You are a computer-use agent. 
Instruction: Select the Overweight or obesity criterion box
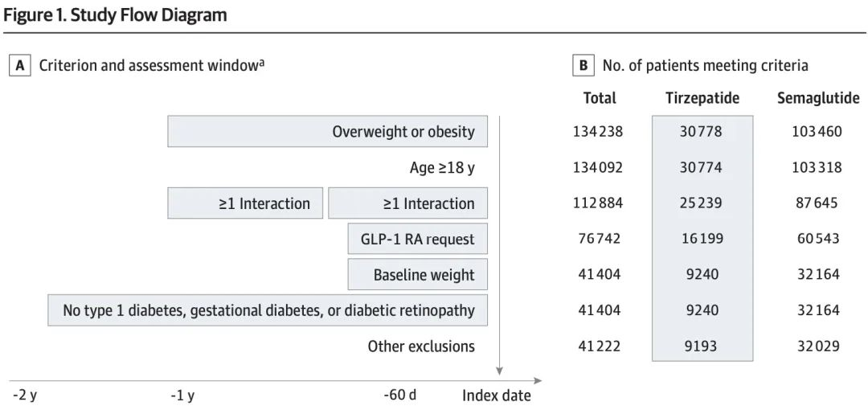pos(327,131)
